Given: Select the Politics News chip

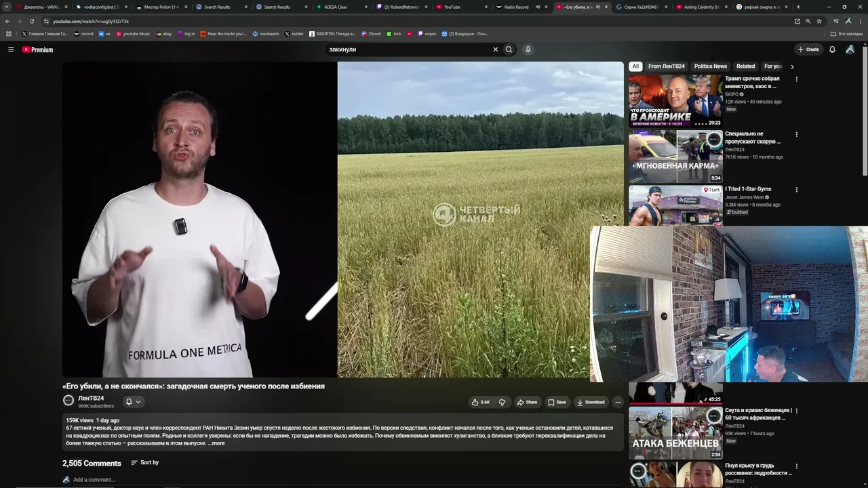Looking at the screenshot, I should coord(711,66).
